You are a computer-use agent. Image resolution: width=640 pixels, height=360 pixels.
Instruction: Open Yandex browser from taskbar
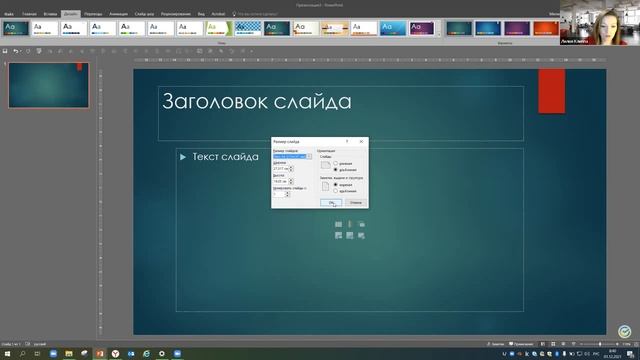click(x=116, y=354)
